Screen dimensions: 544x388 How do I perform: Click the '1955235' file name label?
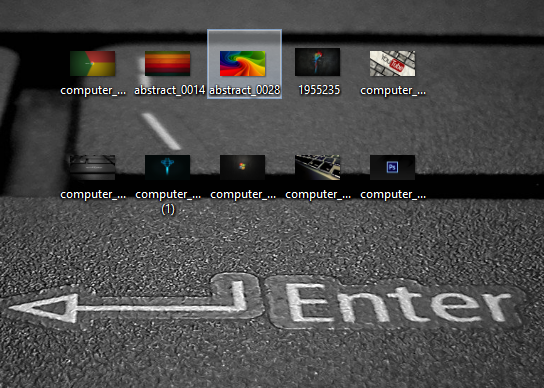[319, 90]
